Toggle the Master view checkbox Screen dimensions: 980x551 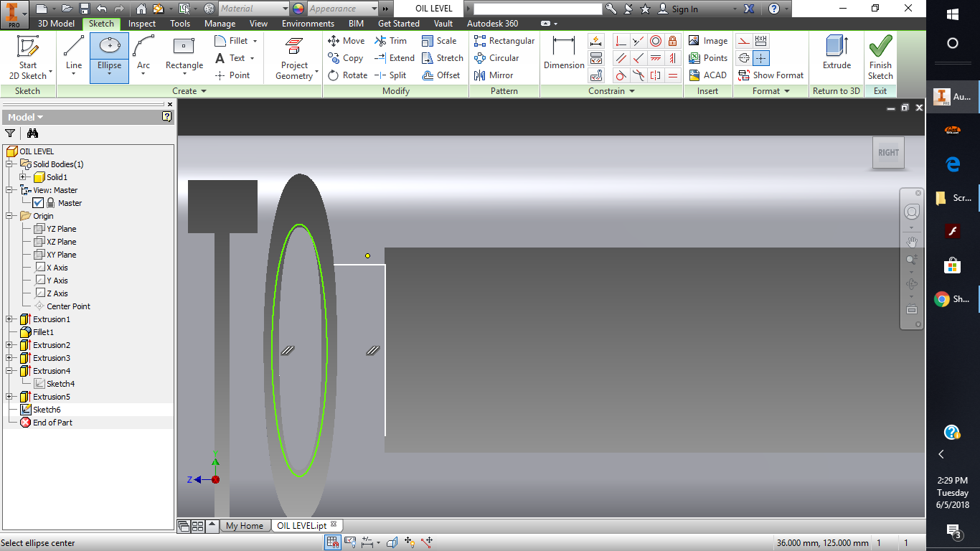(38, 203)
